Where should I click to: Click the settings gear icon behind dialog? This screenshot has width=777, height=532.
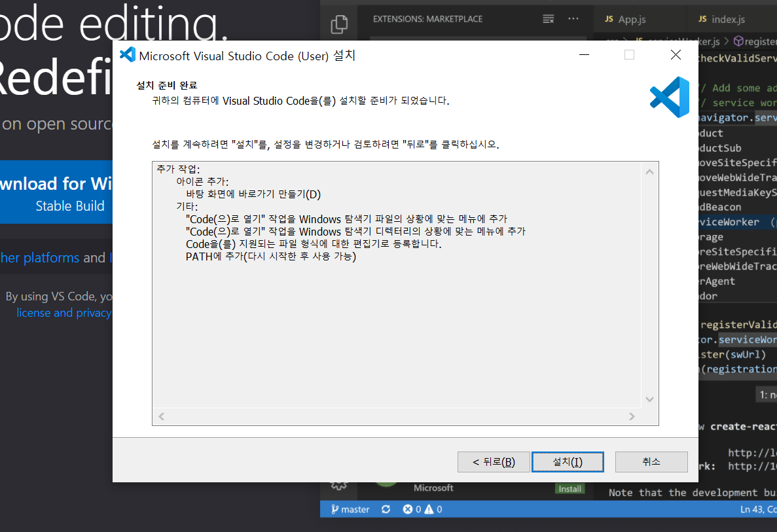click(x=339, y=486)
